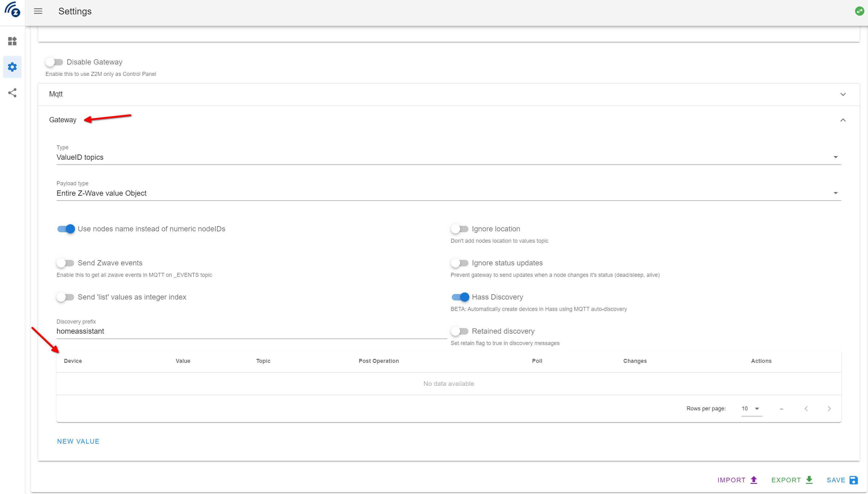The height and width of the screenshot is (494, 868).
Task: Open the Payload type dropdown
Action: 448,193
